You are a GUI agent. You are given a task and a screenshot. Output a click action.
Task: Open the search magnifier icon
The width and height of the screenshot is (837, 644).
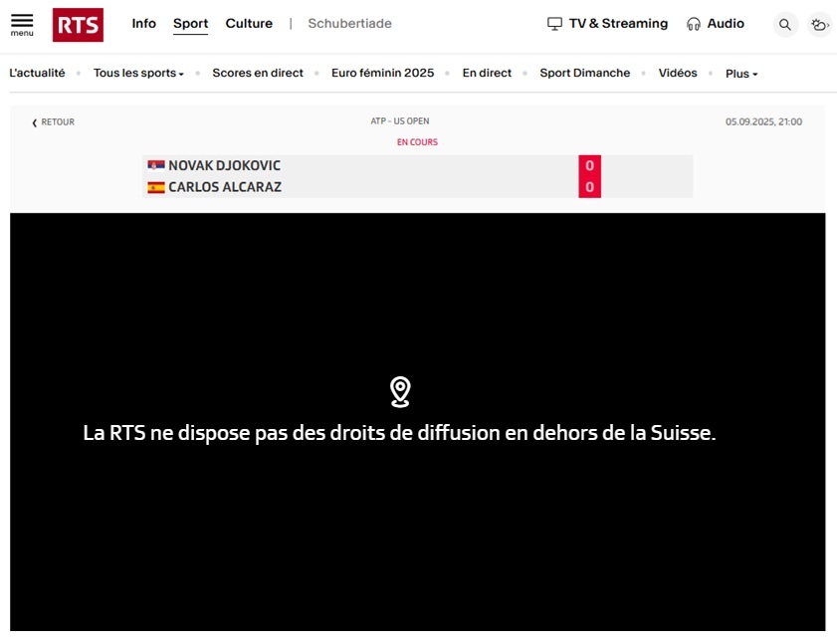tap(784, 24)
